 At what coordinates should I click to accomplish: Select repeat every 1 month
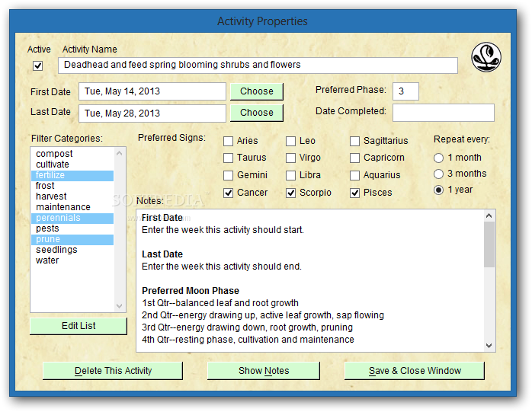point(438,158)
